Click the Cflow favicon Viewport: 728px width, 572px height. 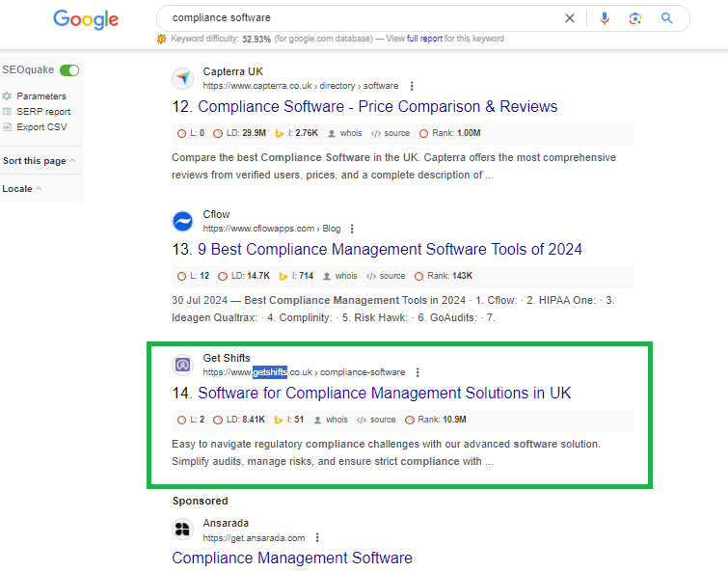183,222
